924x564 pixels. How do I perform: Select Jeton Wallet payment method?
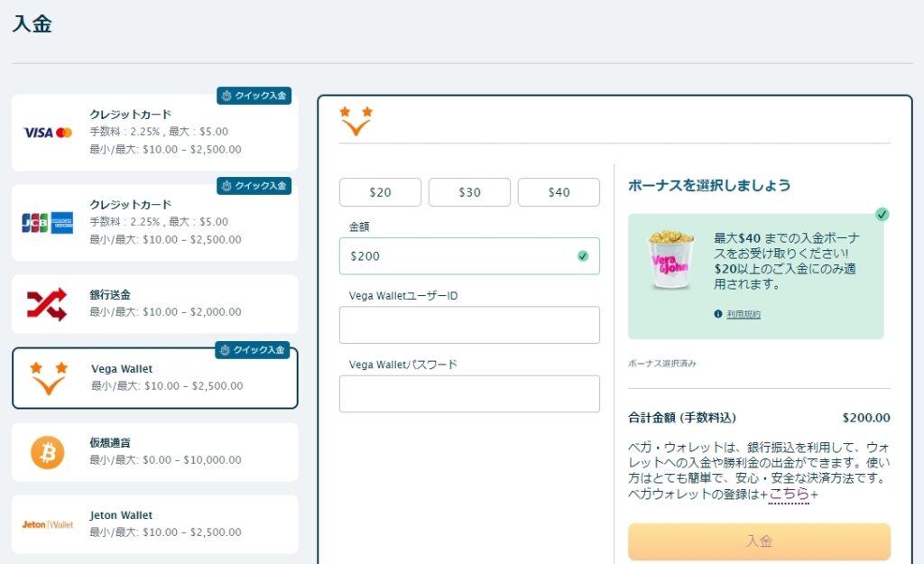[x=155, y=524]
